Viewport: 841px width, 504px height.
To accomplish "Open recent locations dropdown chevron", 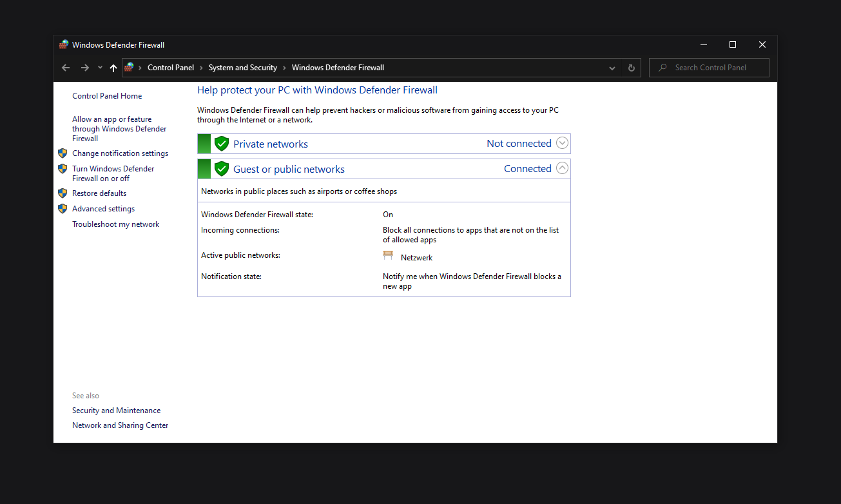I will tap(100, 68).
